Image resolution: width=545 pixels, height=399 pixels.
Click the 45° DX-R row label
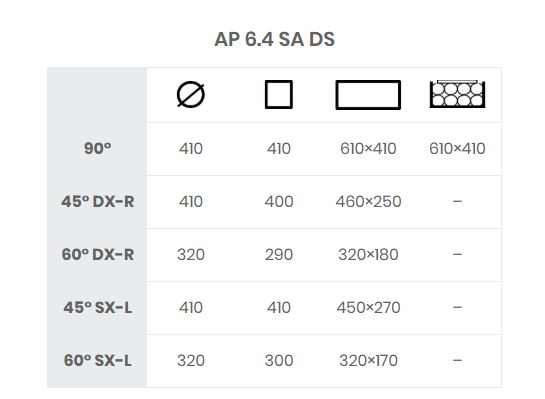pos(98,202)
